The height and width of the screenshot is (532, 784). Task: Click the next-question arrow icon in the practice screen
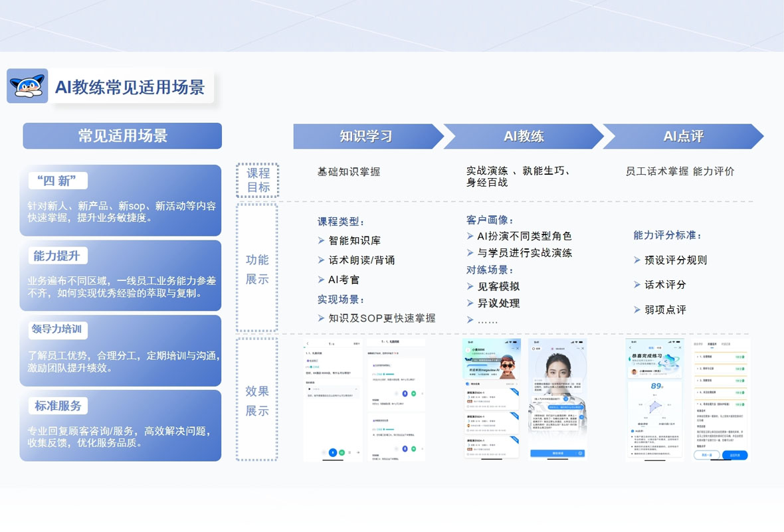(358, 452)
